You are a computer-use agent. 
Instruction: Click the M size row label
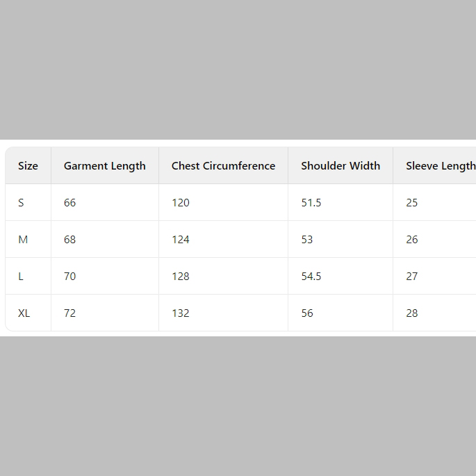tap(23, 240)
